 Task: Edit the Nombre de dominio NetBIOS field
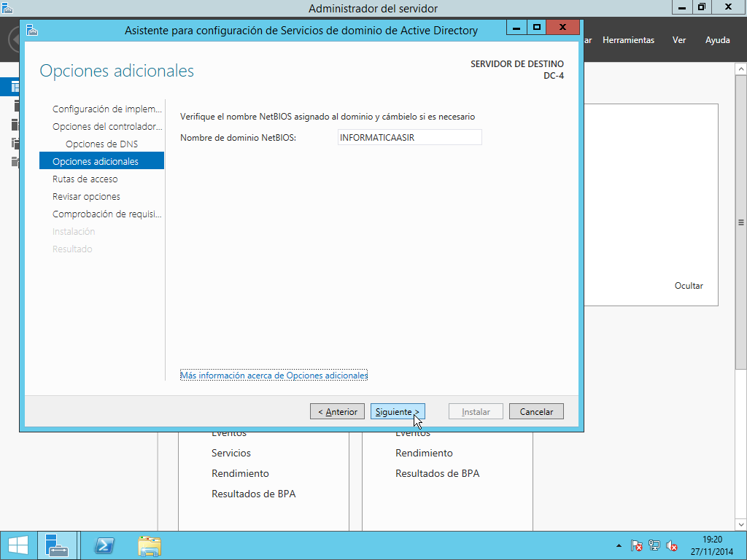(x=410, y=137)
